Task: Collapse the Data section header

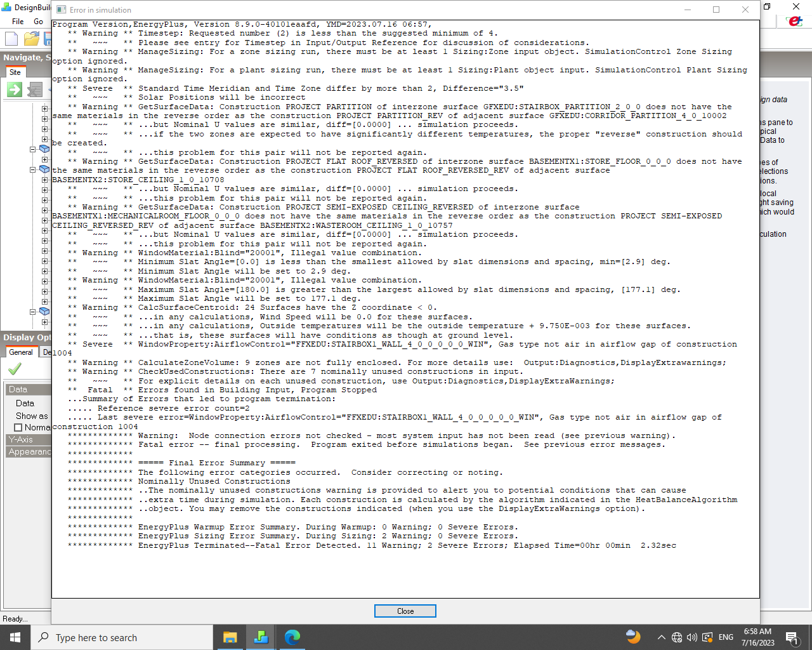Action: (x=29, y=389)
